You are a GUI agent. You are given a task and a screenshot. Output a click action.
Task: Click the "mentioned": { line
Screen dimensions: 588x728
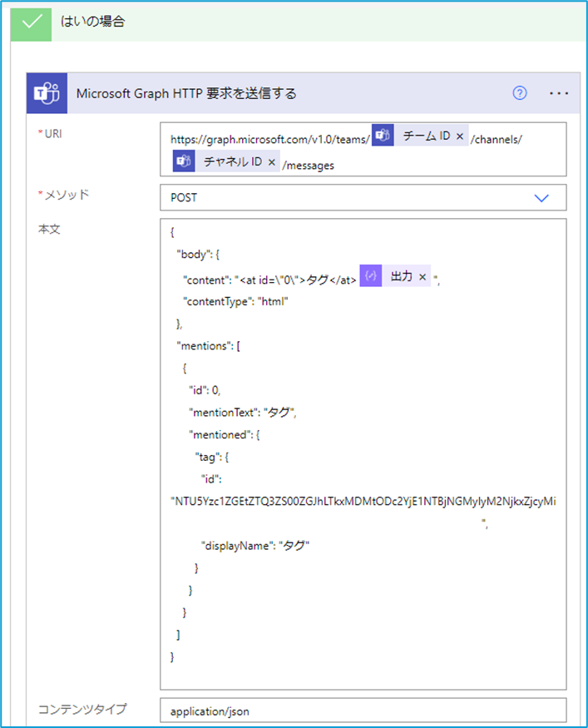225,434
